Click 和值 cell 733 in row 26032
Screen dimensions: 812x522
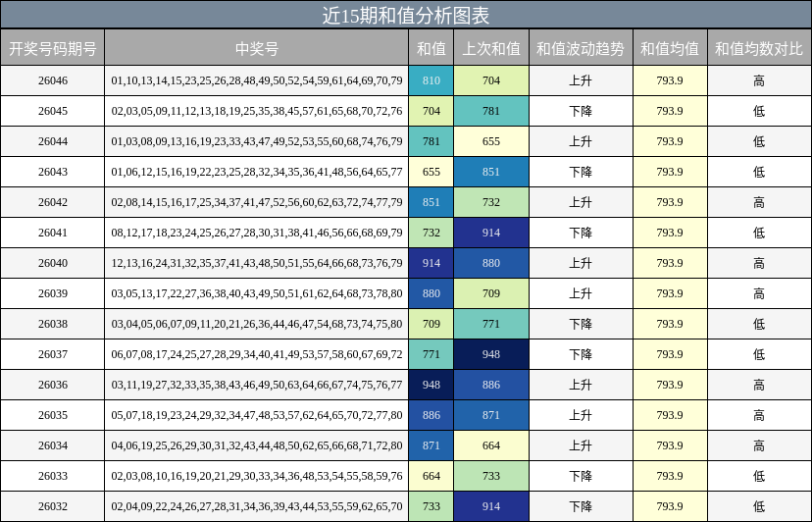tap(431, 506)
